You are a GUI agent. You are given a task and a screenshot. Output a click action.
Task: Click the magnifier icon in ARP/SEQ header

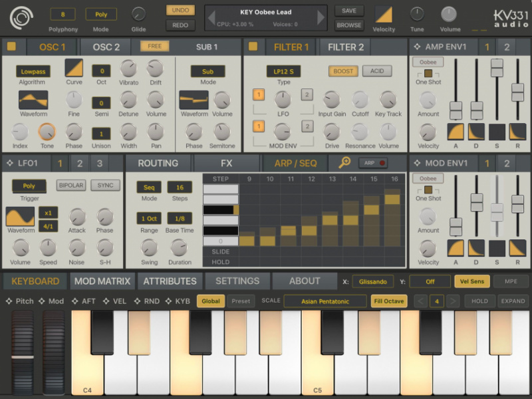click(346, 162)
